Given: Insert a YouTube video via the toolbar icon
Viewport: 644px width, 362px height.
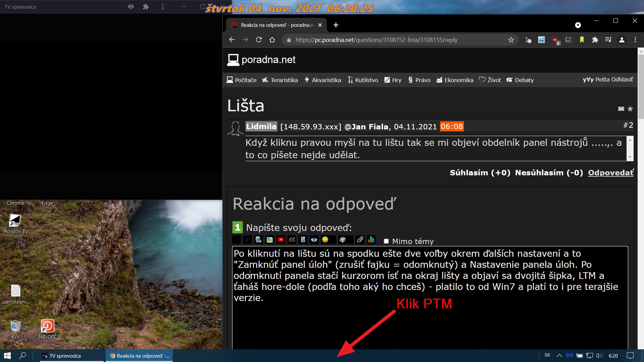Looking at the screenshot, I should [x=281, y=240].
